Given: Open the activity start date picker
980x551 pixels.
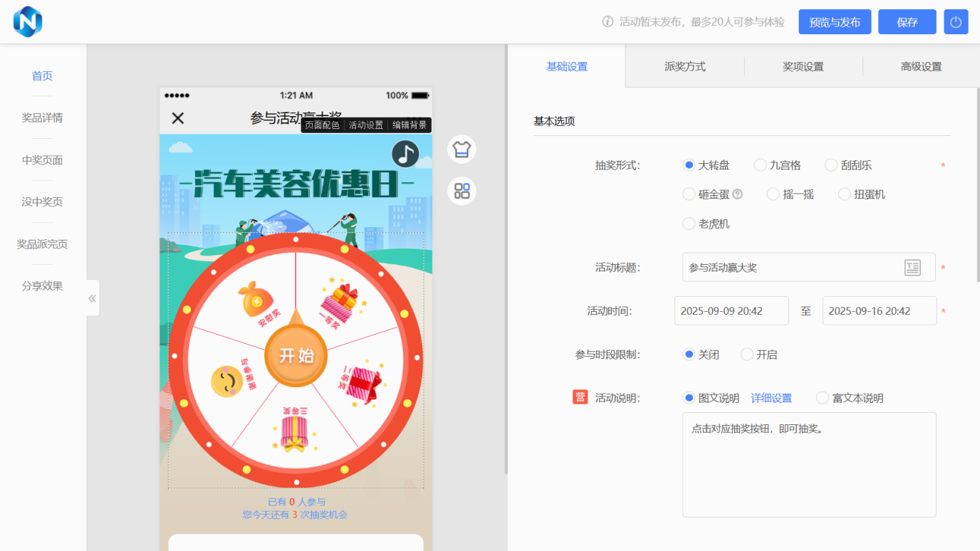Looking at the screenshot, I should click(x=731, y=310).
